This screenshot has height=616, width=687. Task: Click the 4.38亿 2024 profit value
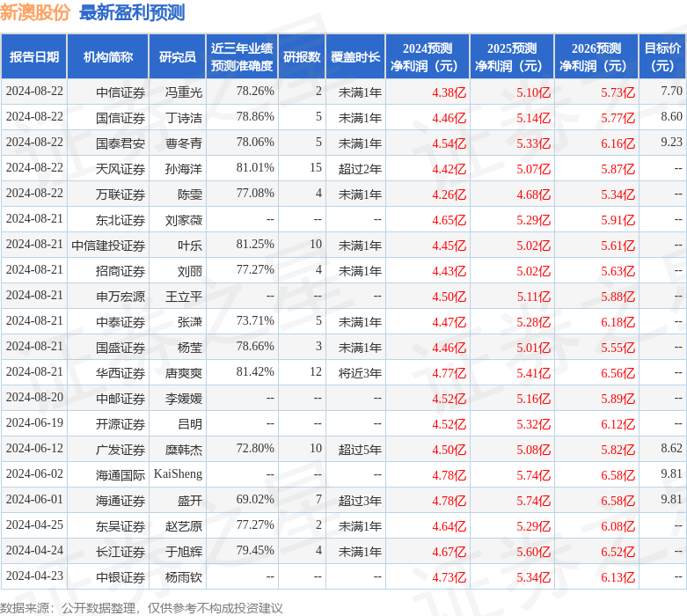[449, 92]
